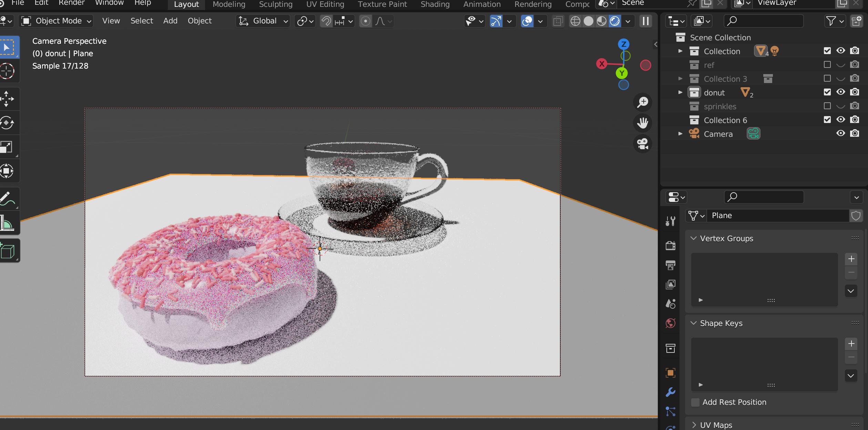Toggle fake user shield for Plane mesh
868x430 pixels.
(x=856, y=216)
